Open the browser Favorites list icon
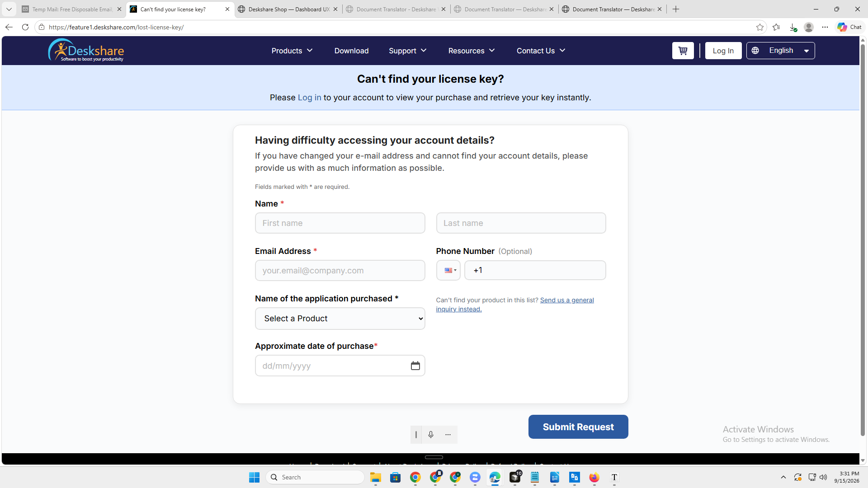The image size is (868, 488). 776,27
